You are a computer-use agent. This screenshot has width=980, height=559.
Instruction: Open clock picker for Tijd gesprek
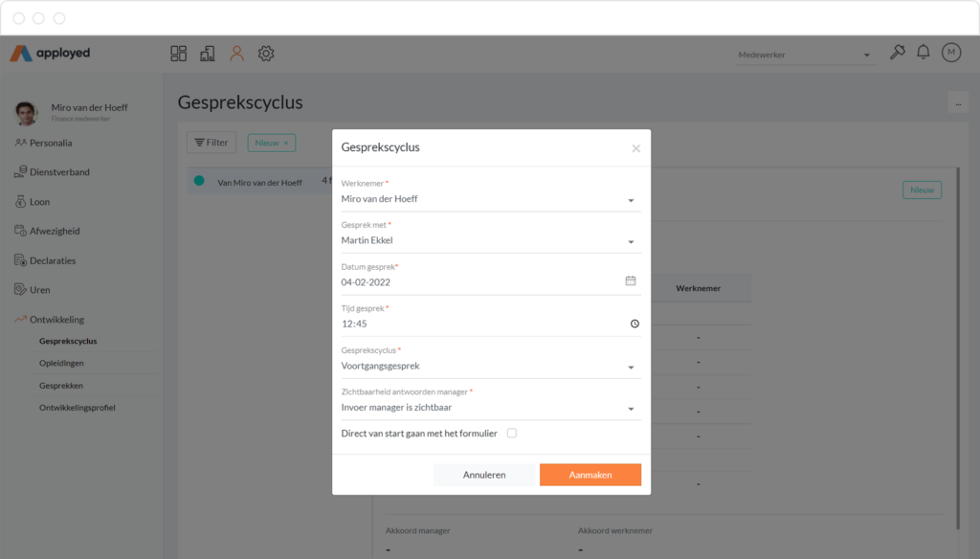coord(635,324)
